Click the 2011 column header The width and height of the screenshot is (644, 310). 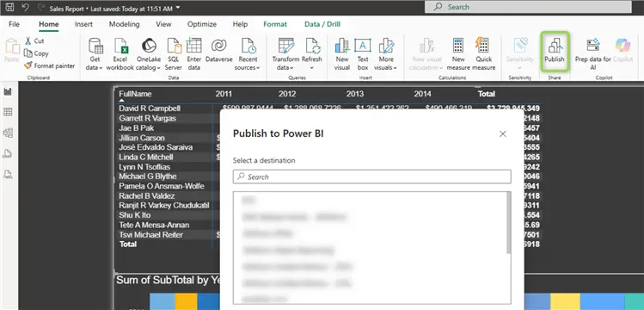pyautogui.click(x=224, y=94)
